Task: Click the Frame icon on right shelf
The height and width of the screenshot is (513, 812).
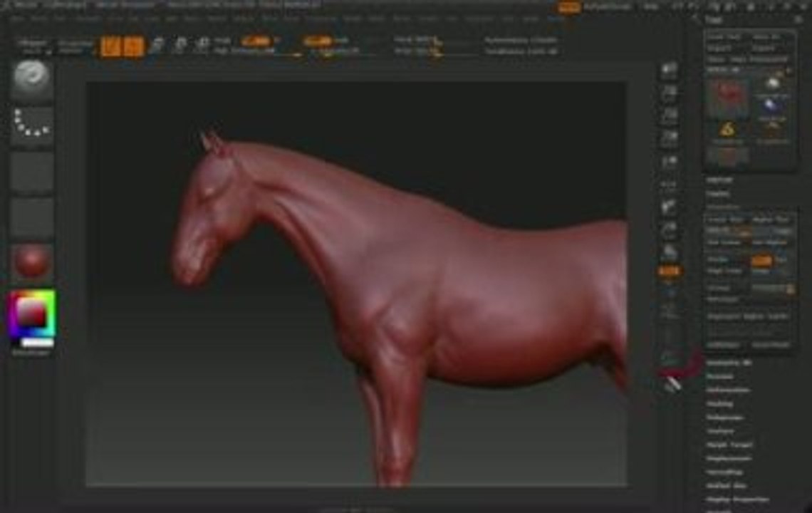Action: 669,311
